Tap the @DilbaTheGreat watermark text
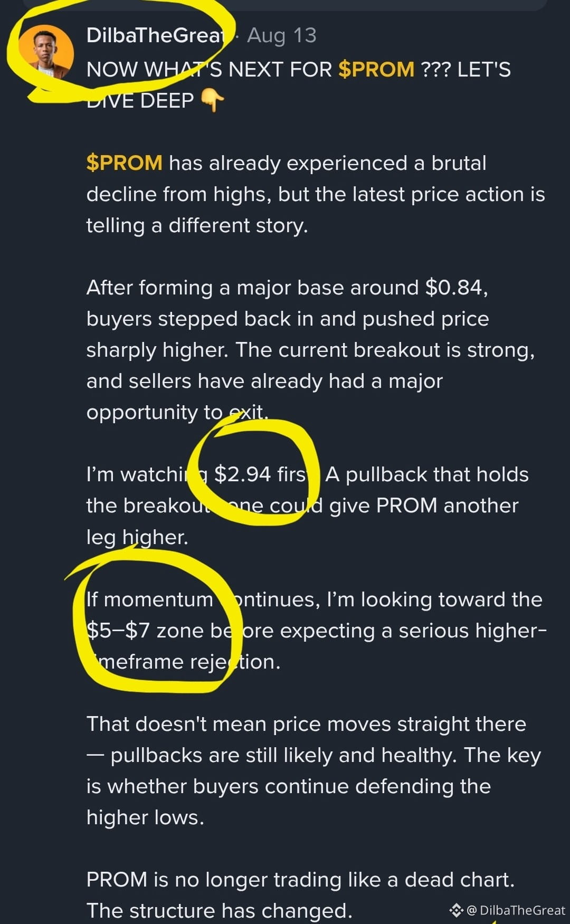The width and height of the screenshot is (570, 924). coord(516,910)
